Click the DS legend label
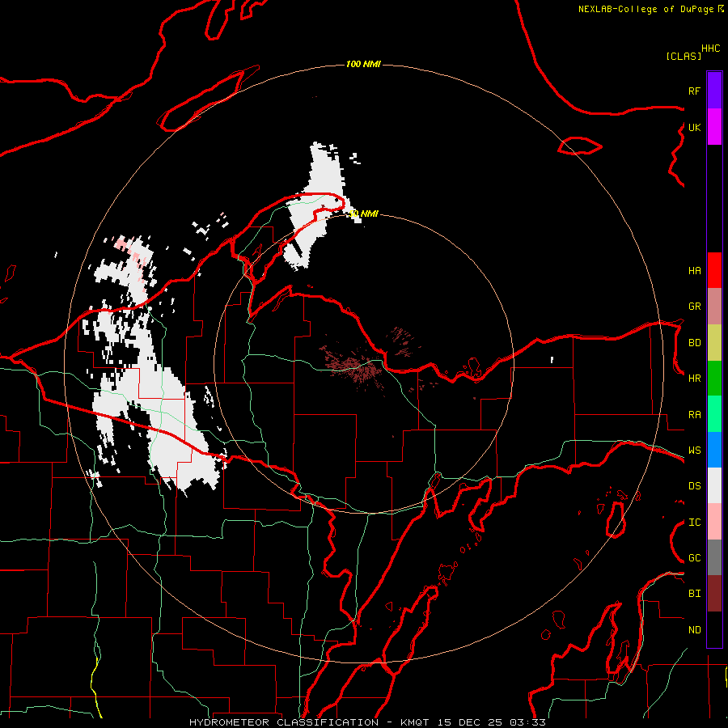This screenshot has height=728, width=728. click(694, 485)
